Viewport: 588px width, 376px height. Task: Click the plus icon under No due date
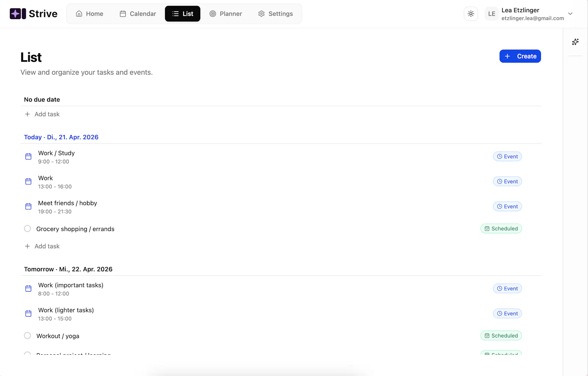[27, 114]
